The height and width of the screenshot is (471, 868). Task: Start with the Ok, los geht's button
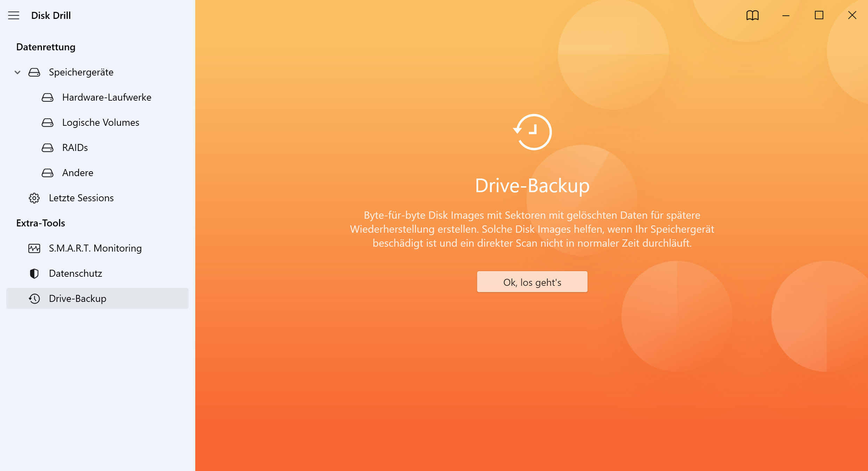[x=532, y=282]
